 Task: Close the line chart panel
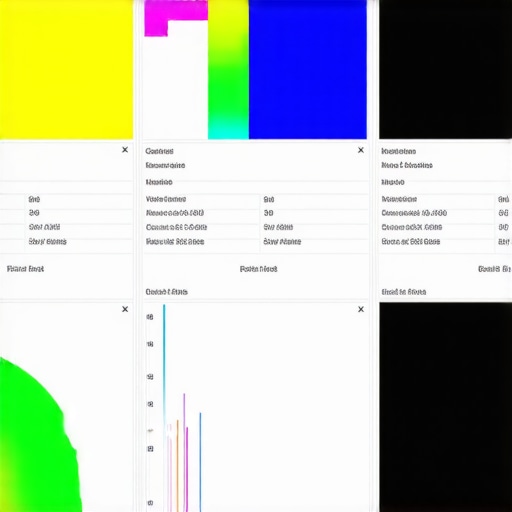tap(361, 309)
